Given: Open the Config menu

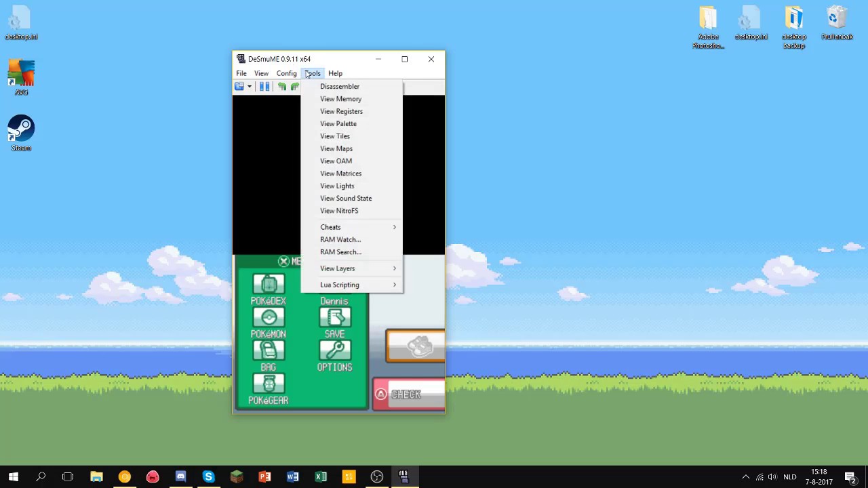Looking at the screenshot, I should point(286,73).
